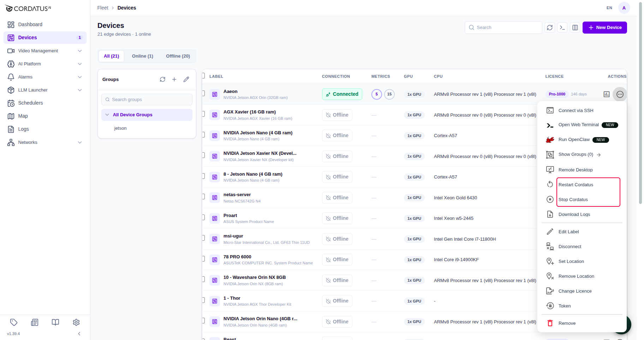Open the book documentation icon
Image resolution: width=644 pixels, height=340 pixels.
pyautogui.click(x=55, y=322)
